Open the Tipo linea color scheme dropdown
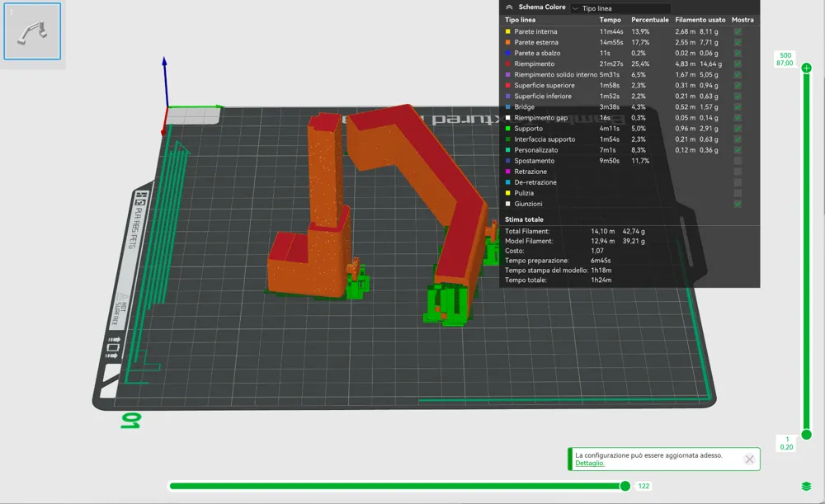This screenshot has height=504, width=825. pyautogui.click(x=620, y=8)
